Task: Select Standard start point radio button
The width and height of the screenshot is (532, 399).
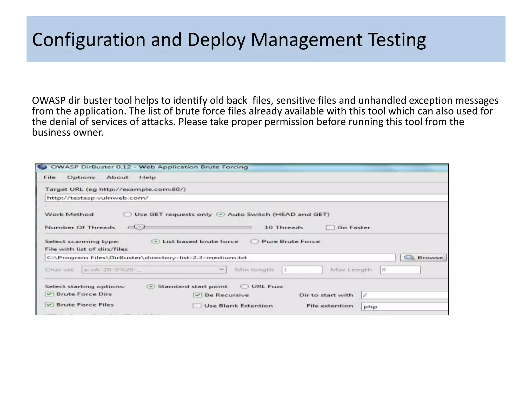Action: click(x=151, y=287)
